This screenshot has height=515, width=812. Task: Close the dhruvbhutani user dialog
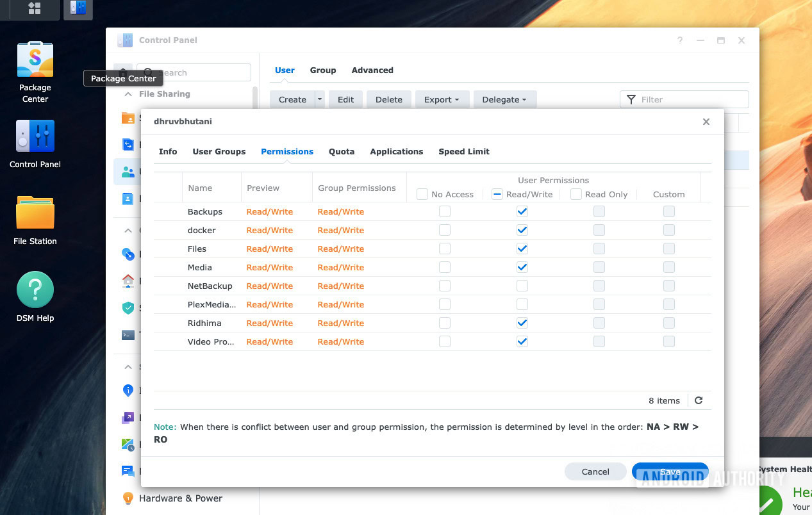tap(706, 122)
